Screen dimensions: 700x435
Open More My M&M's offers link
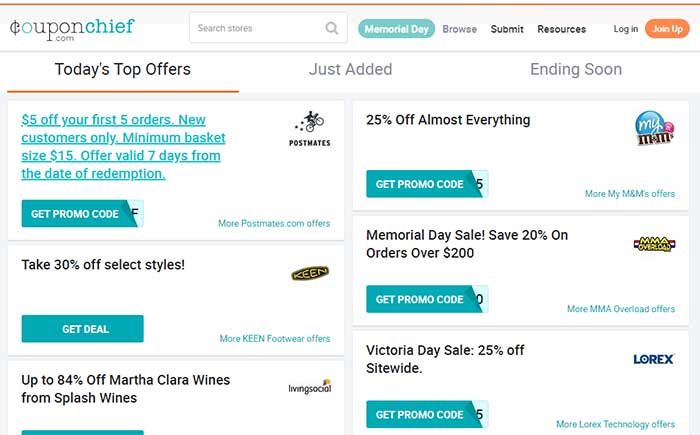(x=630, y=194)
